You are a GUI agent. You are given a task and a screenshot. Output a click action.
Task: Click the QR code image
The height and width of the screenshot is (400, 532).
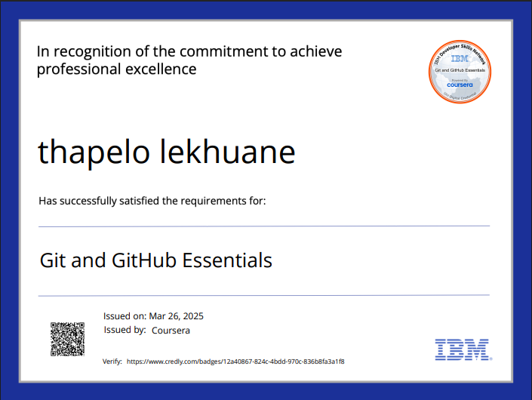(x=67, y=338)
